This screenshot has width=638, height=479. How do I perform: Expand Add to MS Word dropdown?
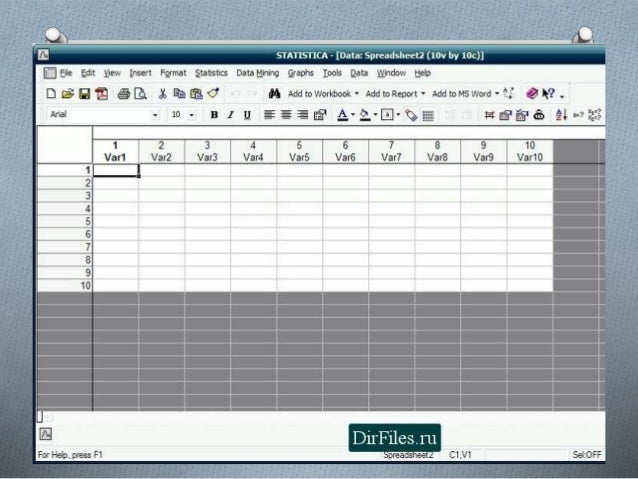497,94
